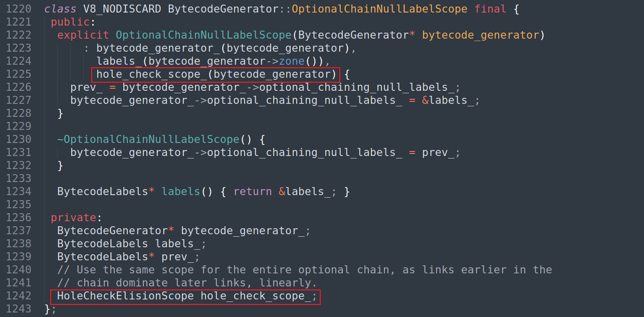This screenshot has width=644, height=317.
Task: Click line number 1230 in the gutter
Action: (19, 139)
